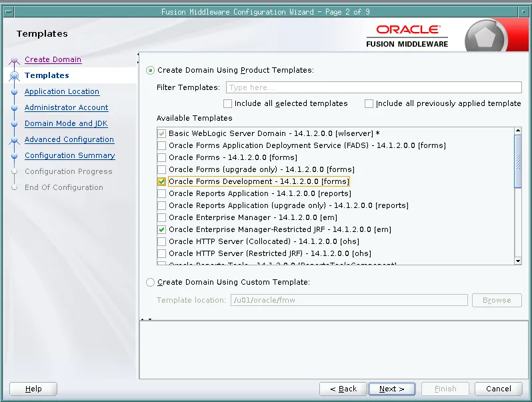
Task: Check Oracle Forms 14.1.2.0.0 template checkbox
Action: tap(162, 157)
